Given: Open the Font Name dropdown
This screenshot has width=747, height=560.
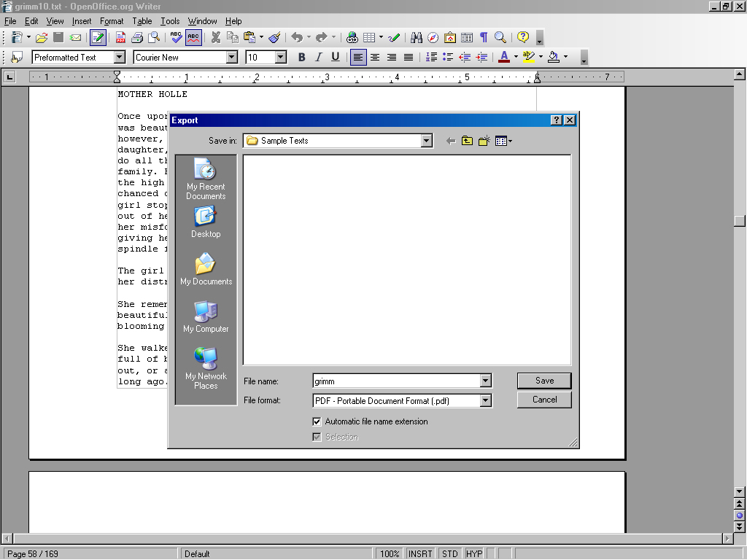Looking at the screenshot, I should [232, 58].
